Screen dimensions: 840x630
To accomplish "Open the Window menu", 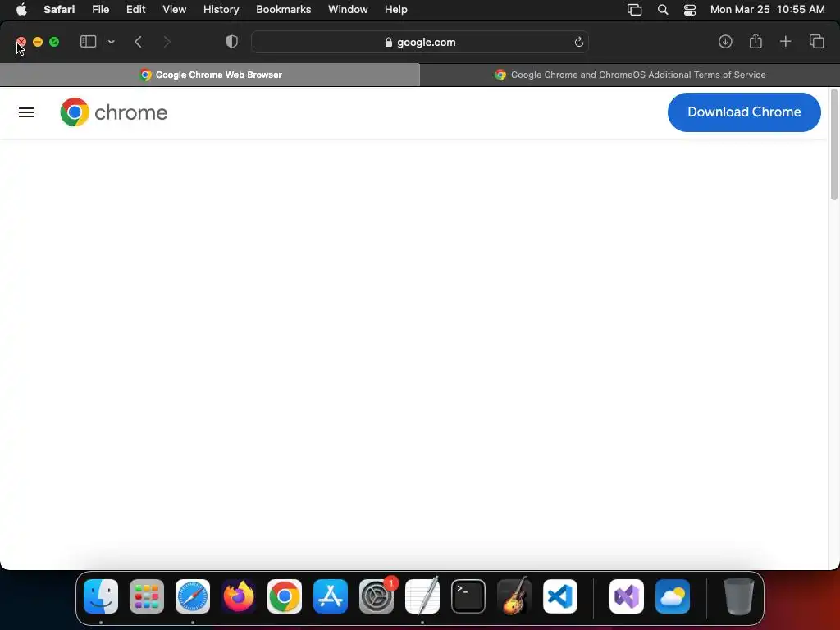I will tap(348, 10).
